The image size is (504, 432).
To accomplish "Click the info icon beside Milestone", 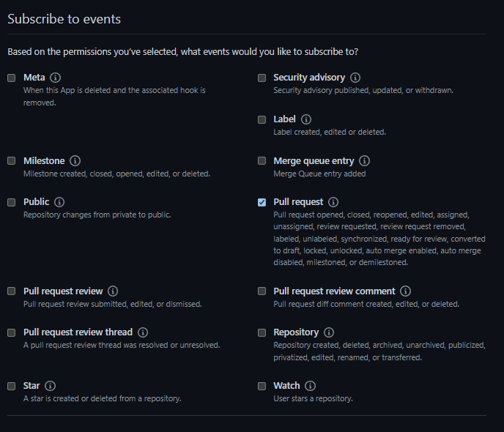I will pos(75,161).
